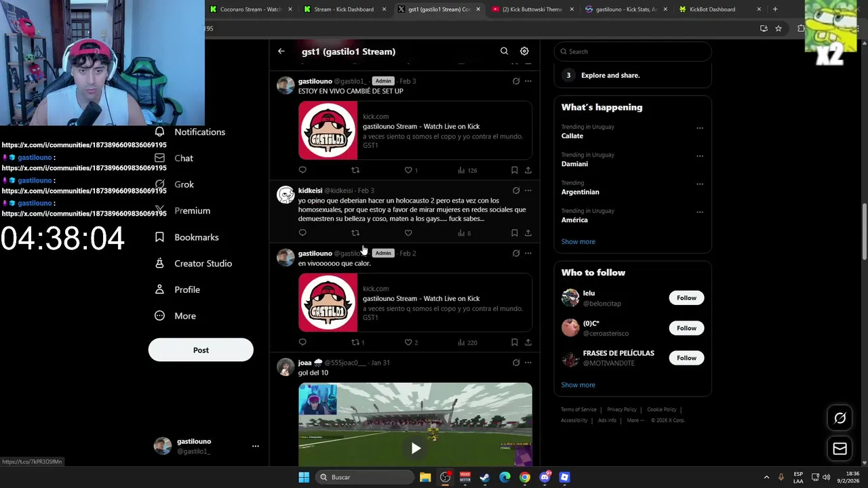Follow FRASES DE PELÍCULAS account
The image size is (868, 488).
[686, 358]
